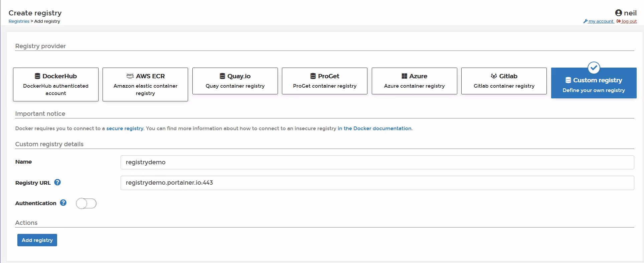This screenshot has width=644, height=263.
Task: Open the in the Docker documentation link
Action: pyautogui.click(x=374, y=128)
